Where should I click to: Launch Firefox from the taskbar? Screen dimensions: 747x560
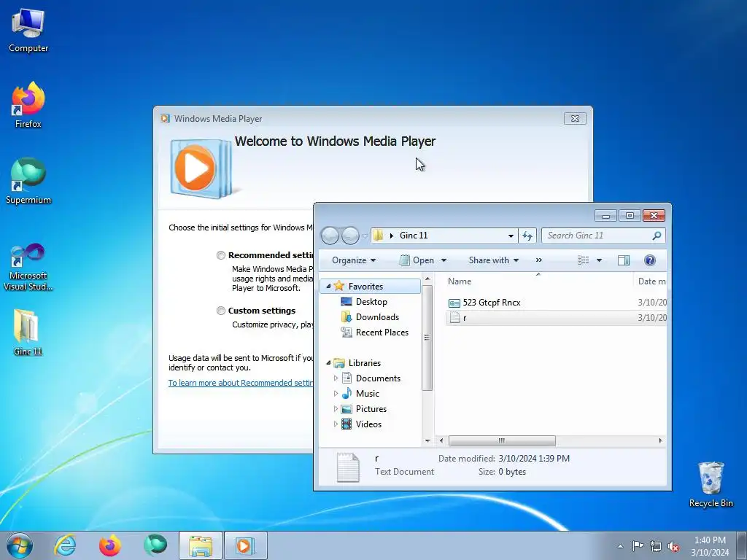[x=109, y=545]
